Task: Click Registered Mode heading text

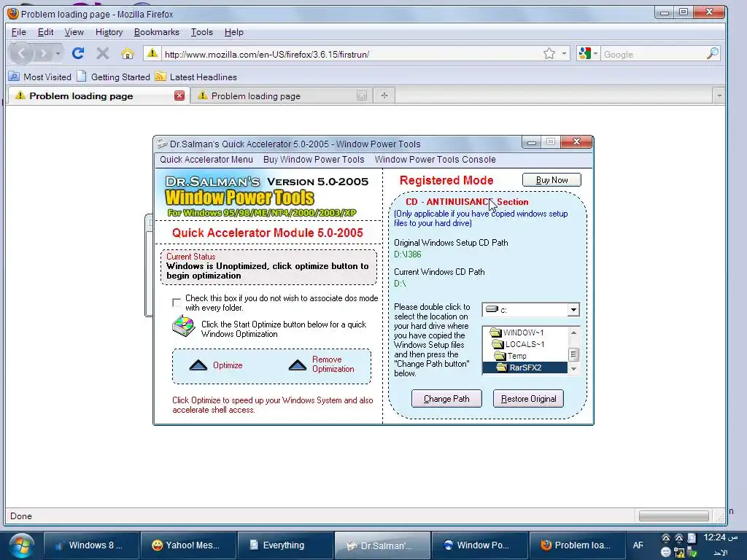Action: (446, 181)
